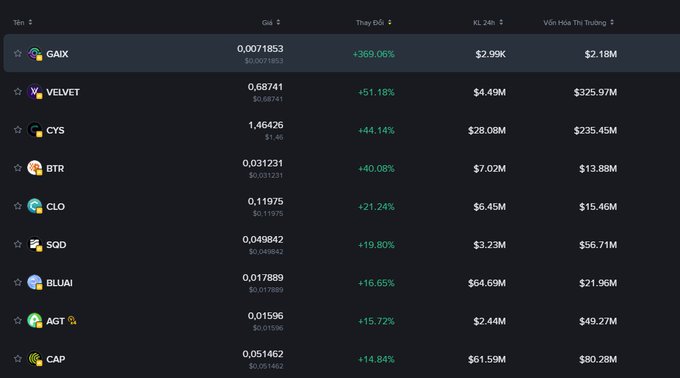Star the BLUAI row
The width and height of the screenshot is (680, 378).
tap(17, 283)
